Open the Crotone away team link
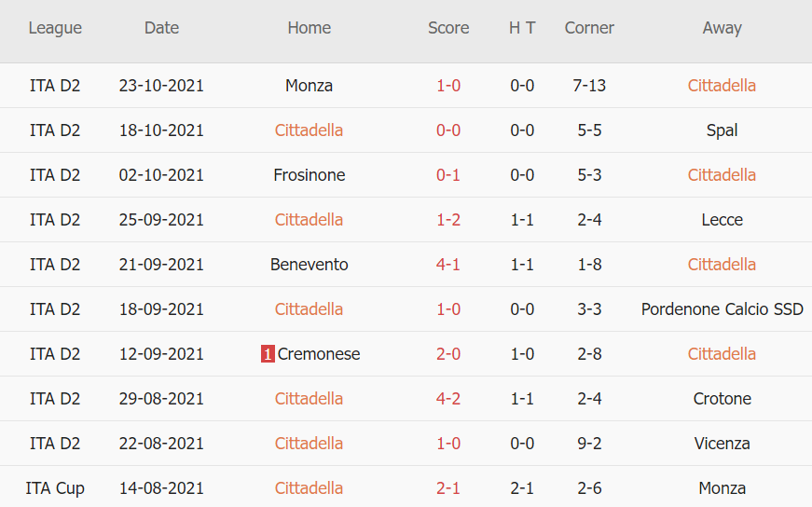Screen dimensions: 812x507 click(722, 399)
